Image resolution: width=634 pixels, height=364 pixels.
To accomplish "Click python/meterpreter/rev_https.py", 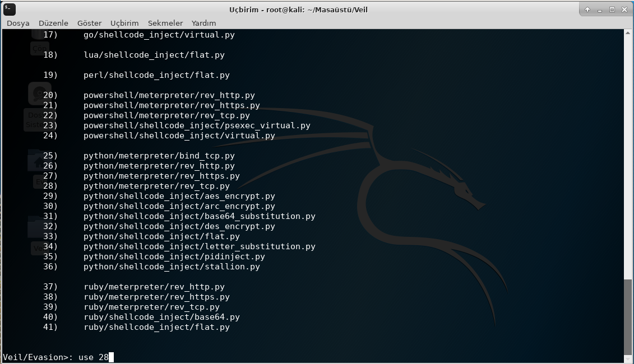I will coord(162,176).
